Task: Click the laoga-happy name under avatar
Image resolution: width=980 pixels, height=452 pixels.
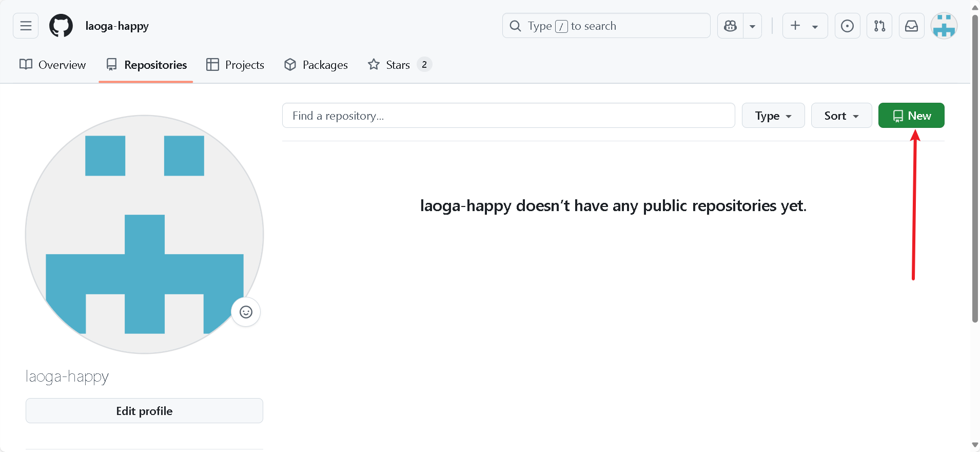Action: click(x=67, y=376)
